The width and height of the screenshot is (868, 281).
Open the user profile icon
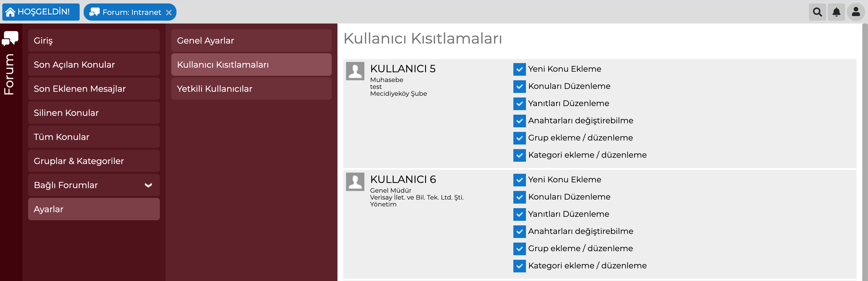coord(855,12)
